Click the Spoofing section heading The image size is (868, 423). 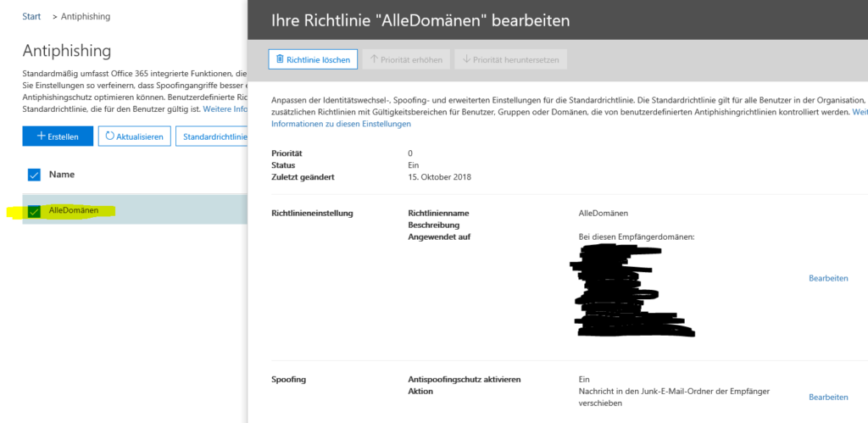288,380
